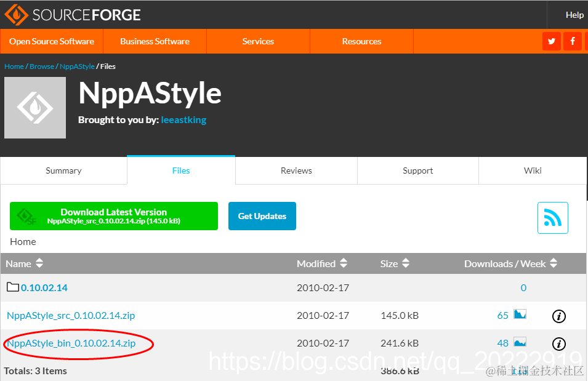Open the Twitter share icon
Image resolution: width=588 pixels, height=381 pixels.
click(x=551, y=41)
